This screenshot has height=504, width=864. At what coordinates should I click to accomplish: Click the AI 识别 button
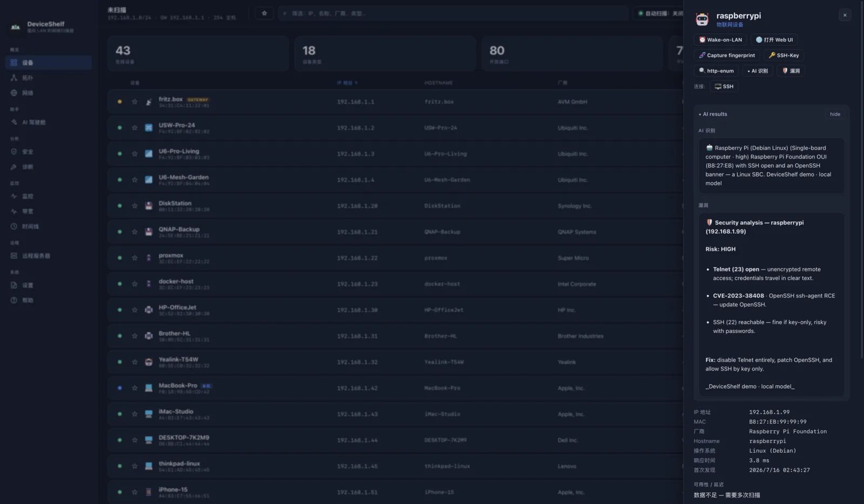757,71
